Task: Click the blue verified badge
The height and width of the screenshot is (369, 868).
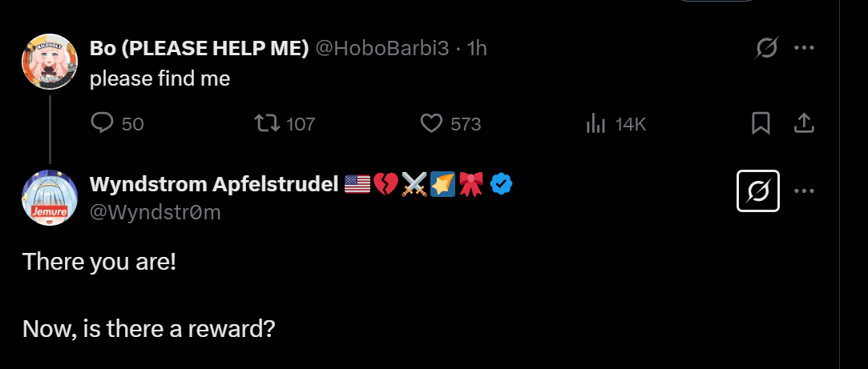Action: pyautogui.click(x=502, y=184)
